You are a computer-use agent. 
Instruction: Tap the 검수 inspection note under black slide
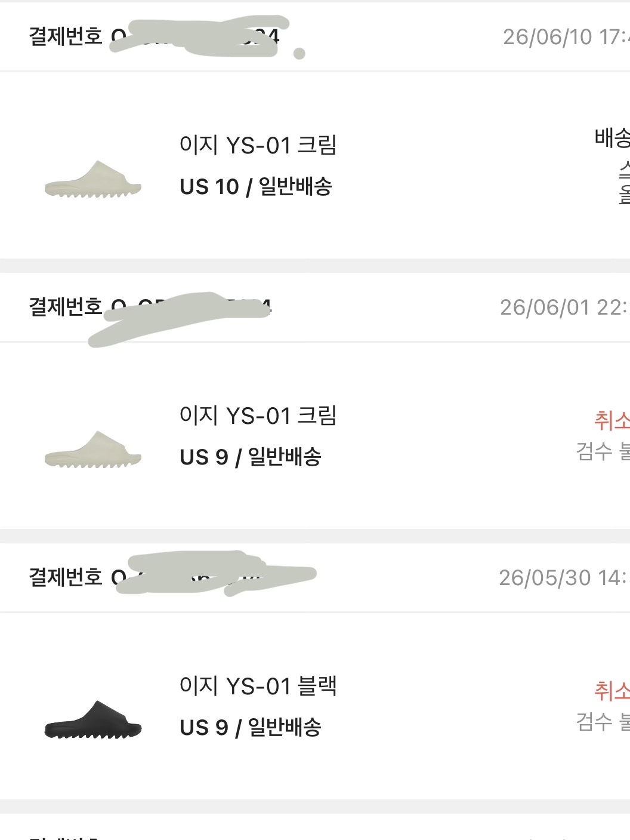(603, 721)
